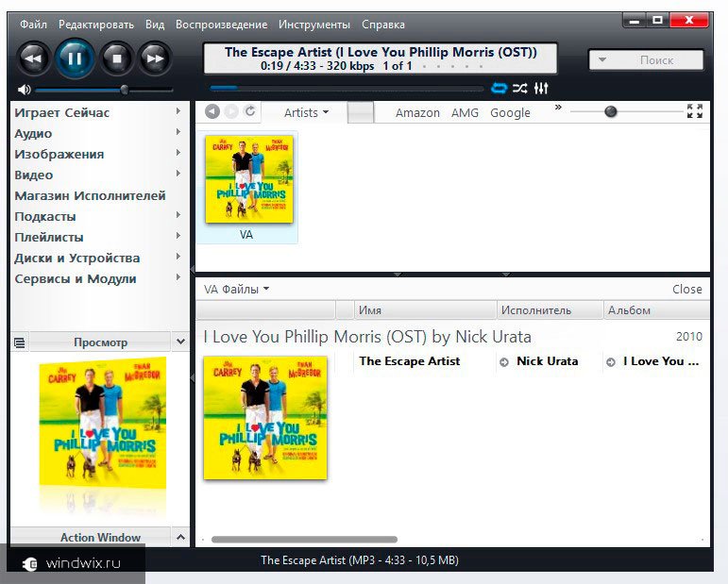Open the equalizer

click(x=541, y=88)
